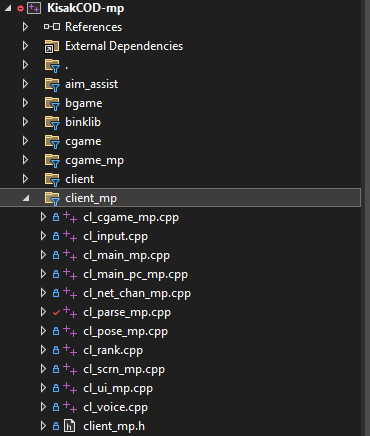Click the header file icon of client_mp.h
The image size is (370, 436).
click(69, 426)
